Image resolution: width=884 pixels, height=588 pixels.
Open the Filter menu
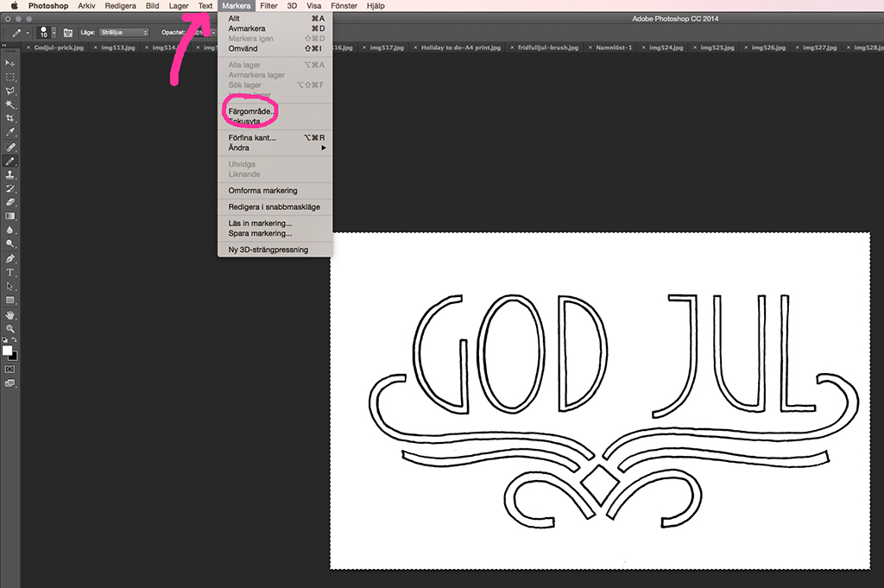coord(268,6)
